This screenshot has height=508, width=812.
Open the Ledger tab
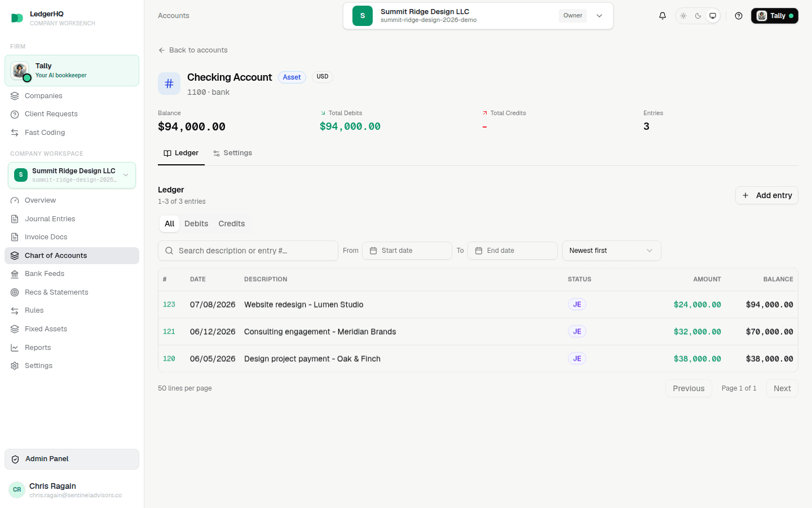point(181,153)
